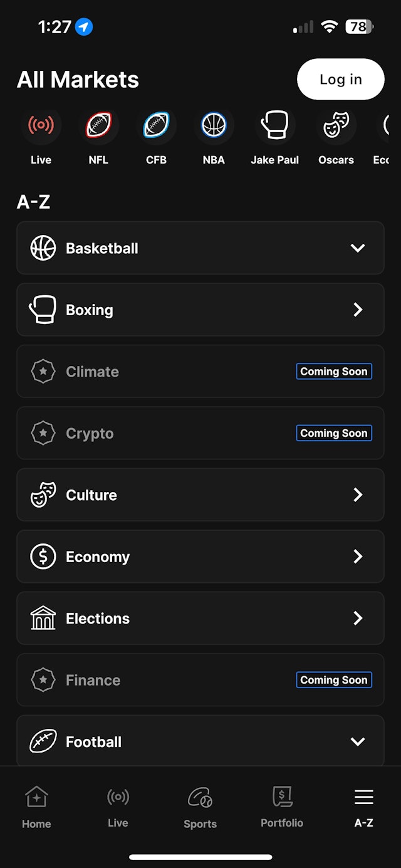This screenshot has width=401, height=868.
Task: Open the Elections row chevron arrow
Action: [358, 619]
